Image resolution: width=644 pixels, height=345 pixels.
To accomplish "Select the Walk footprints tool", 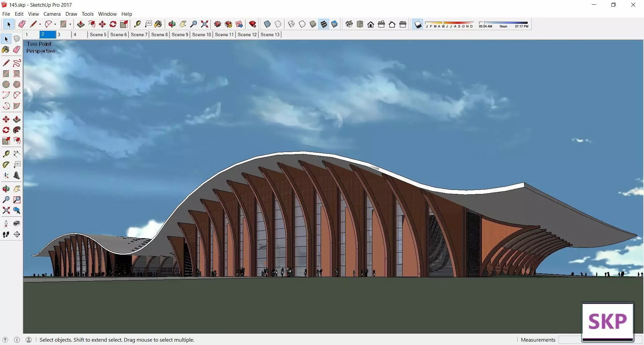I will (6, 234).
